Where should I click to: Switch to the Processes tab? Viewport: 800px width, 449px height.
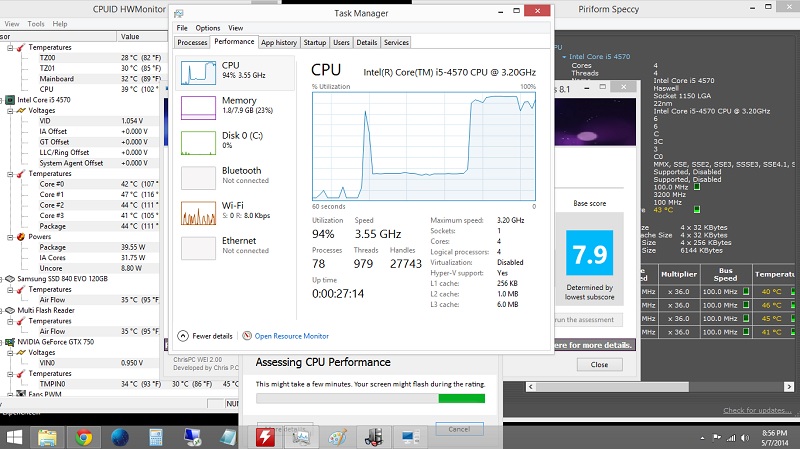pyautogui.click(x=192, y=42)
